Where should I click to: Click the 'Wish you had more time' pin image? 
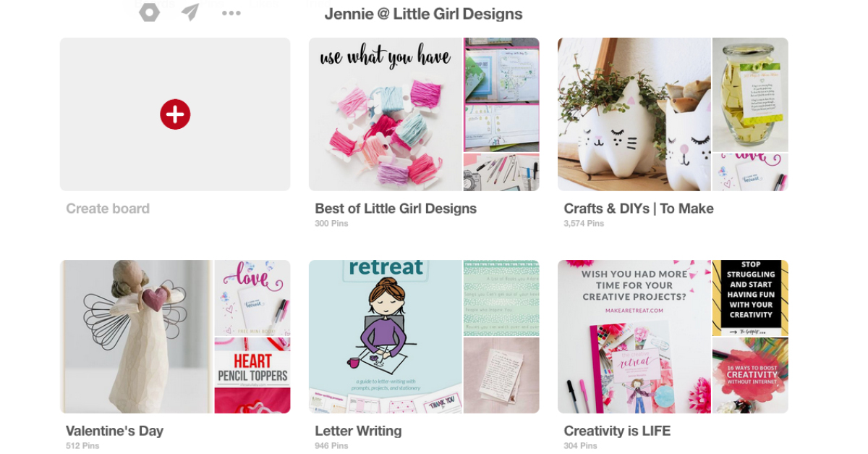pyautogui.click(x=634, y=337)
